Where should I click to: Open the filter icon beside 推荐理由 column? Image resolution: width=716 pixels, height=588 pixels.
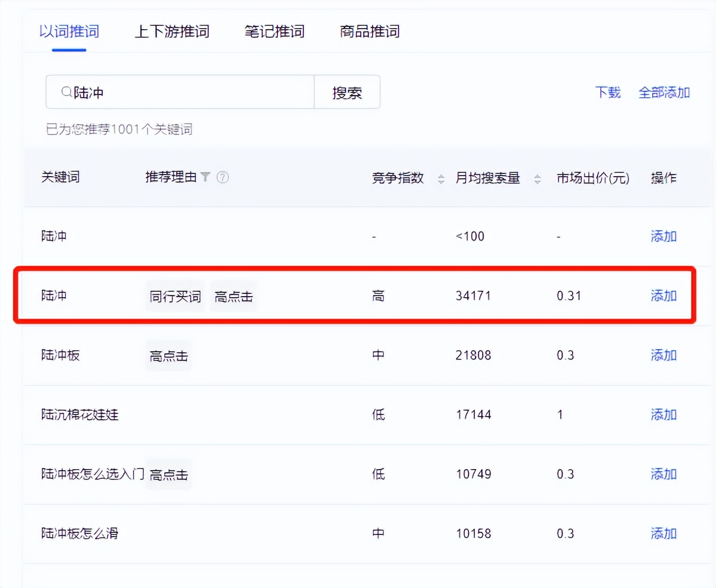tap(206, 177)
